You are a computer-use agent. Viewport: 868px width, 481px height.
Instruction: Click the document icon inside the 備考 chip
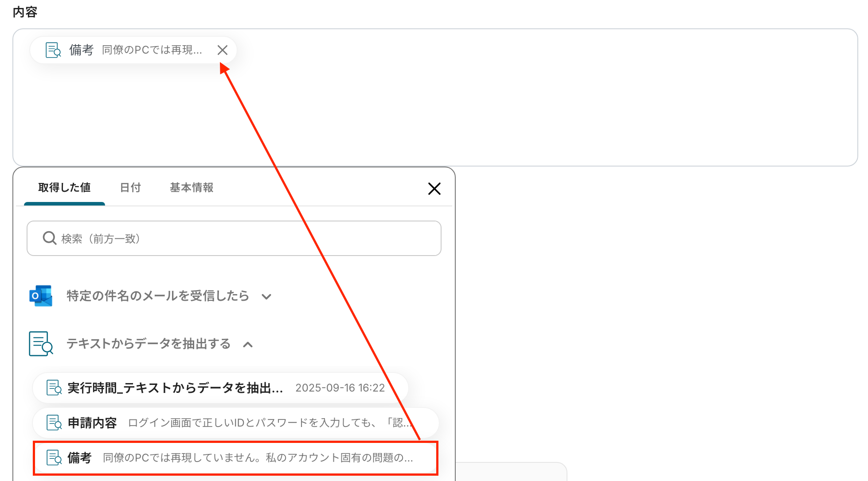(53, 50)
